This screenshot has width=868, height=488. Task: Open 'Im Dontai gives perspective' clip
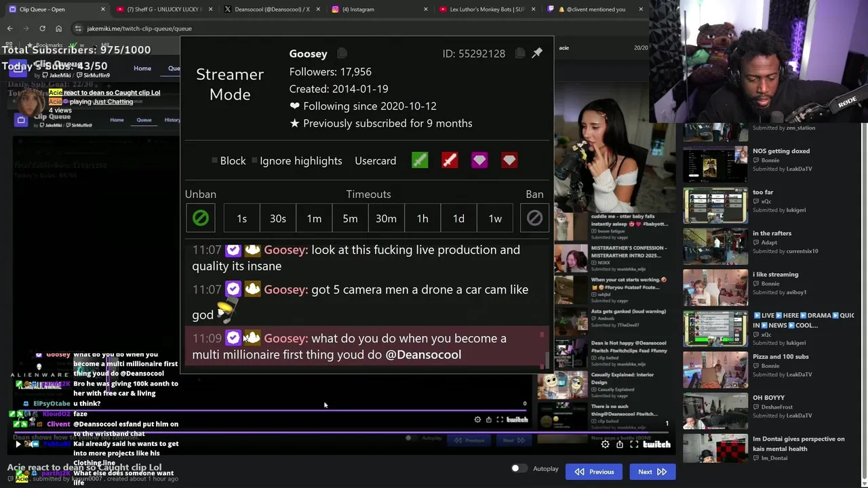coord(715,449)
